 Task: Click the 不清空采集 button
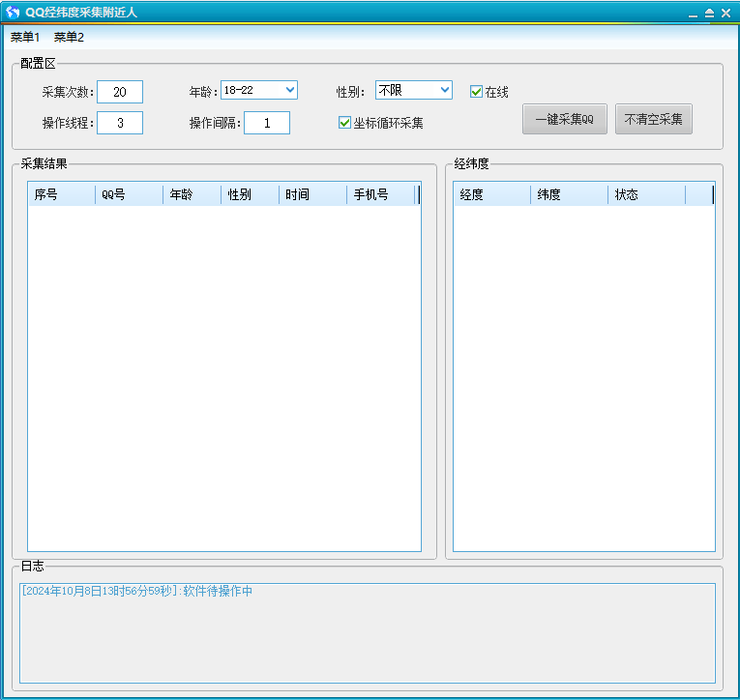point(653,120)
